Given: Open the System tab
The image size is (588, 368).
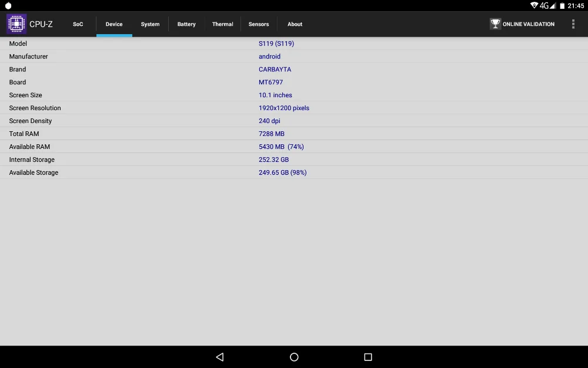Looking at the screenshot, I should [x=150, y=24].
